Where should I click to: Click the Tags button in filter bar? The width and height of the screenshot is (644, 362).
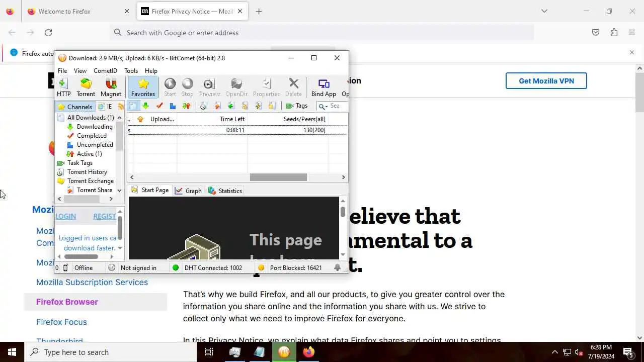click(296, 106)
